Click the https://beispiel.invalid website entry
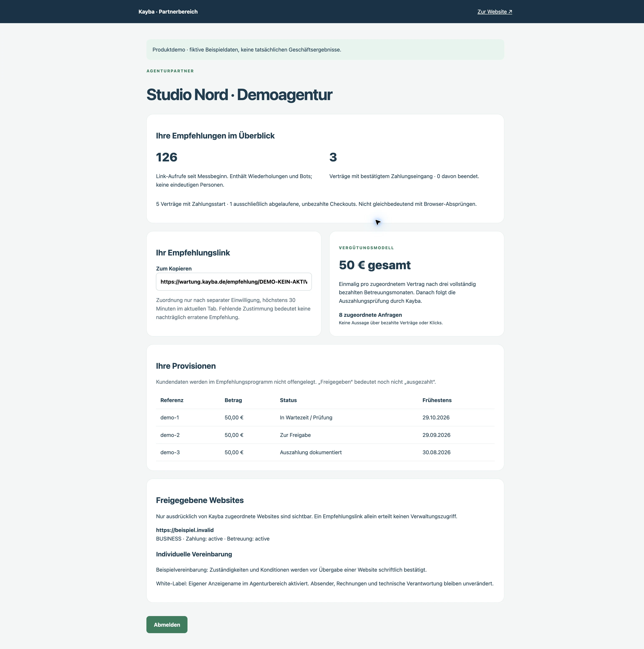 click(x=185, y=530)
